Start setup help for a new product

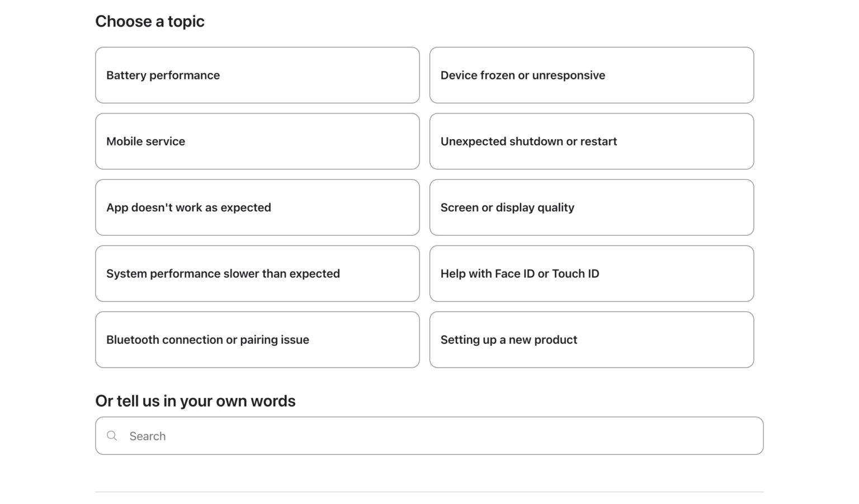click(592, 339)
